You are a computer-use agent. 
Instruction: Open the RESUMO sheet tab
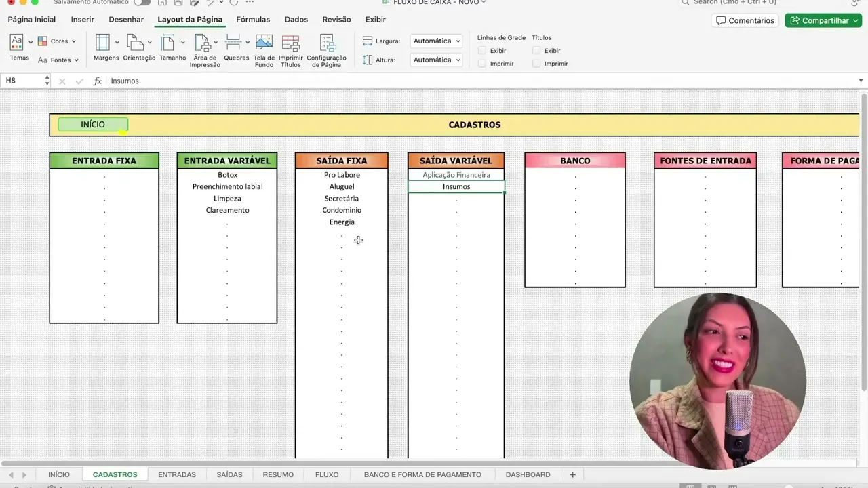tap(278, 474)
